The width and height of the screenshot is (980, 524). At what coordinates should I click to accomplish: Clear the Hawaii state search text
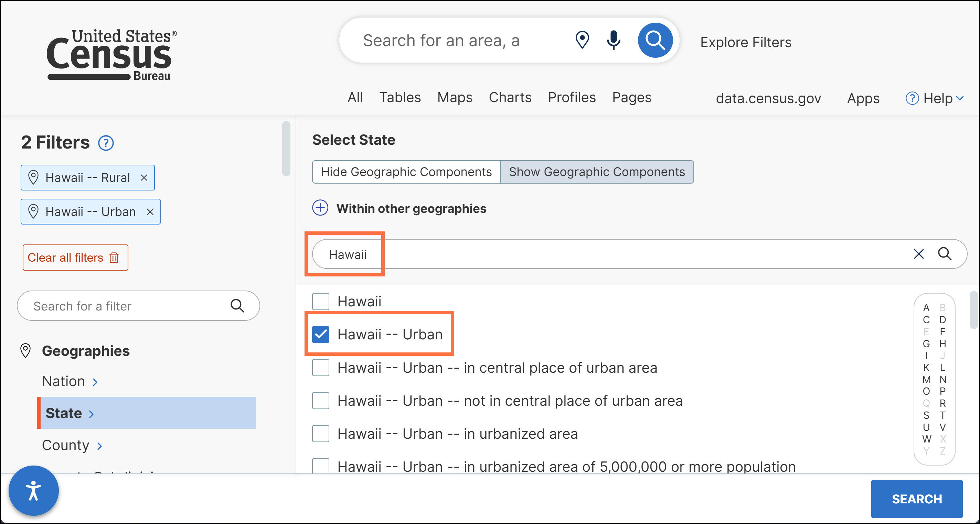(918, 254)
